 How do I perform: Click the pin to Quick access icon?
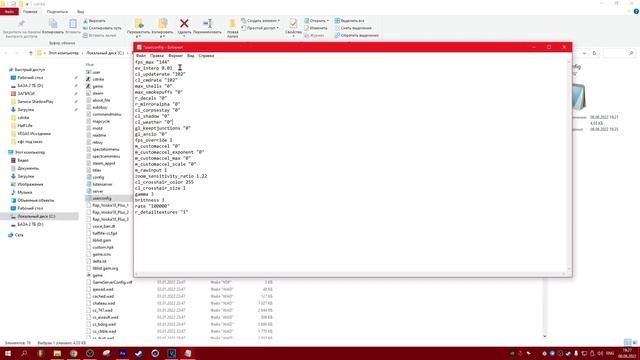coord(21,24)
